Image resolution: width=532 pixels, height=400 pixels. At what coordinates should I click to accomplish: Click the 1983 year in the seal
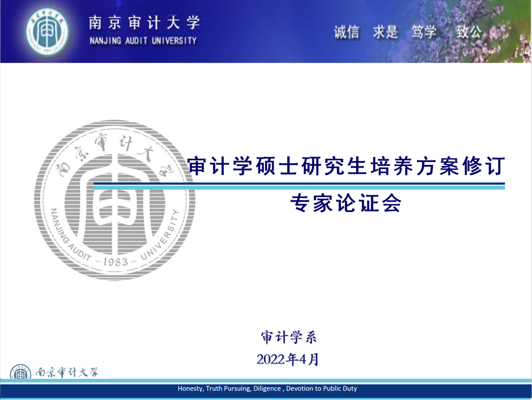coord(115,261)
